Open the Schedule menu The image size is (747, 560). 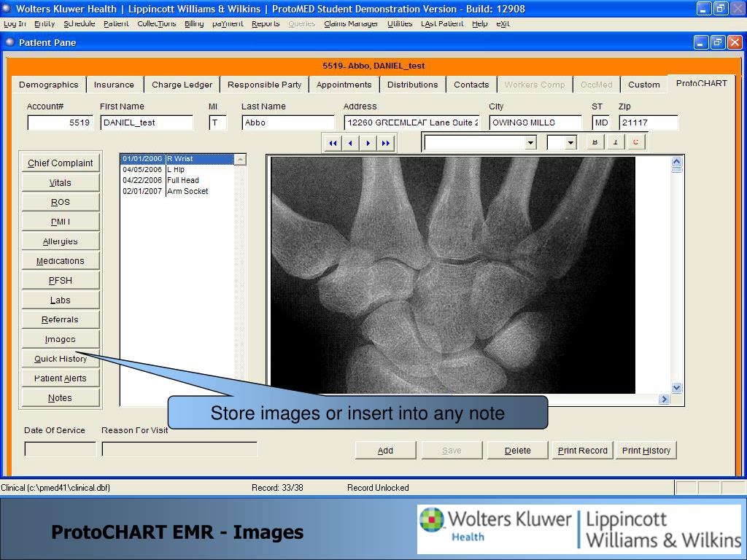tap(79, 24)
